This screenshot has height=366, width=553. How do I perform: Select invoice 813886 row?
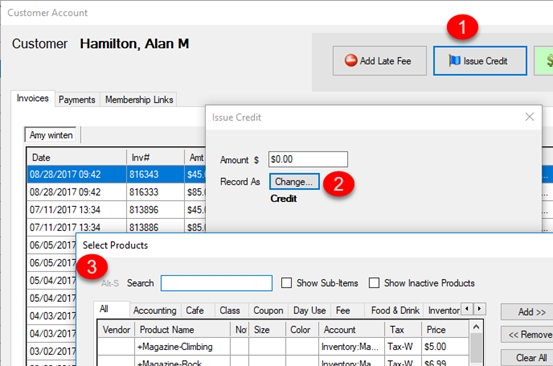coord(116,227)
